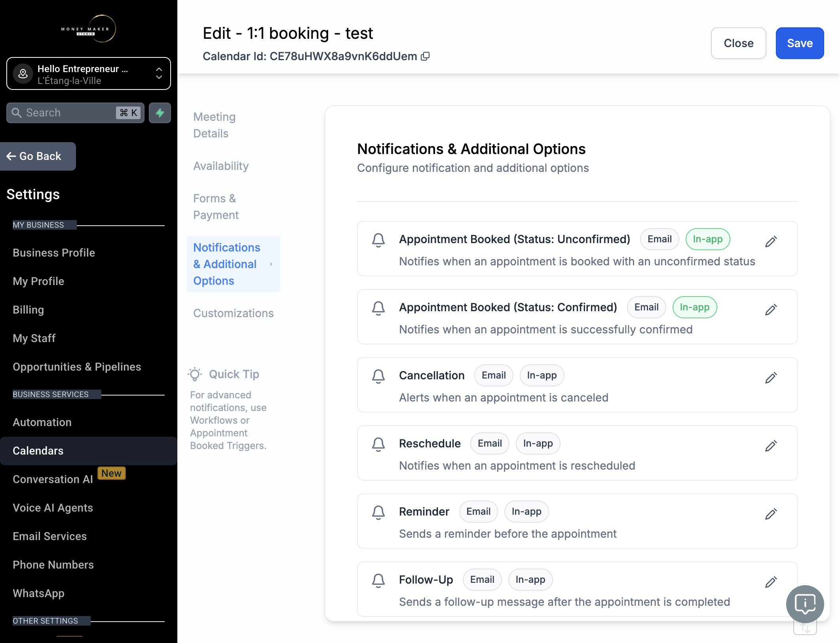Close the calendar editor
This screenshot has height=643, width=840.
(x=739, y=43)
